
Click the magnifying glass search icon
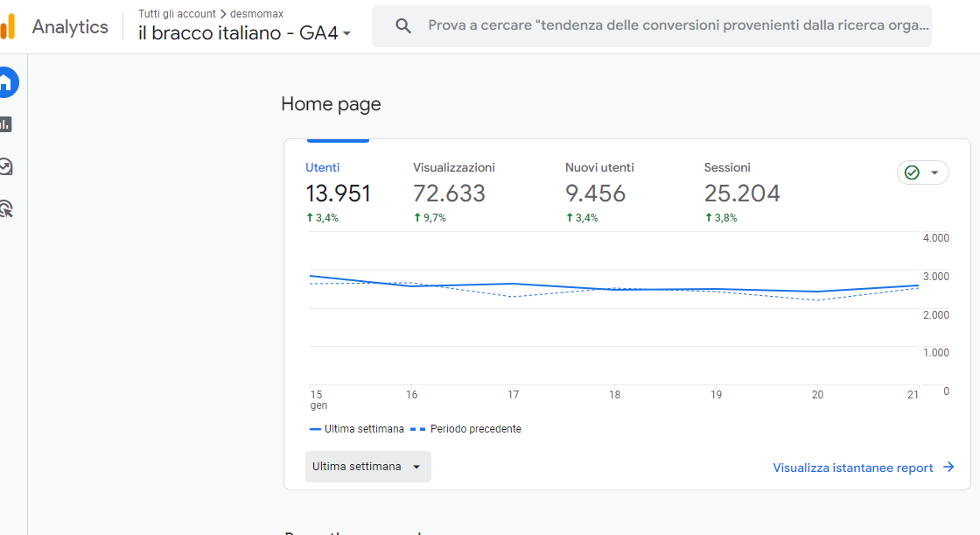click(403, 26)
